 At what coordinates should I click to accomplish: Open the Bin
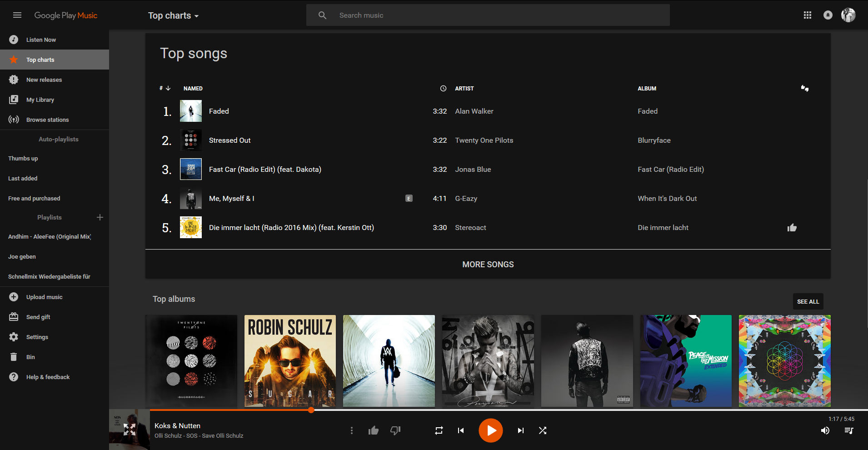55,357
